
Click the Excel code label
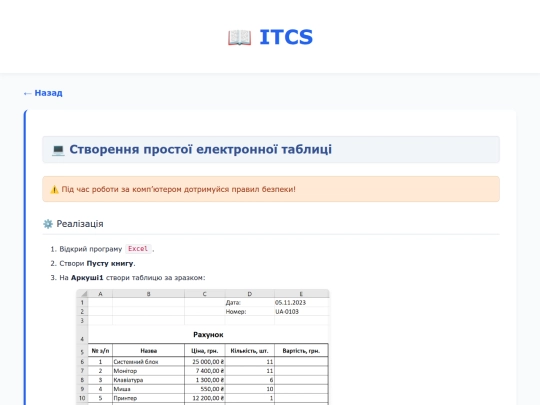point(138,249)
